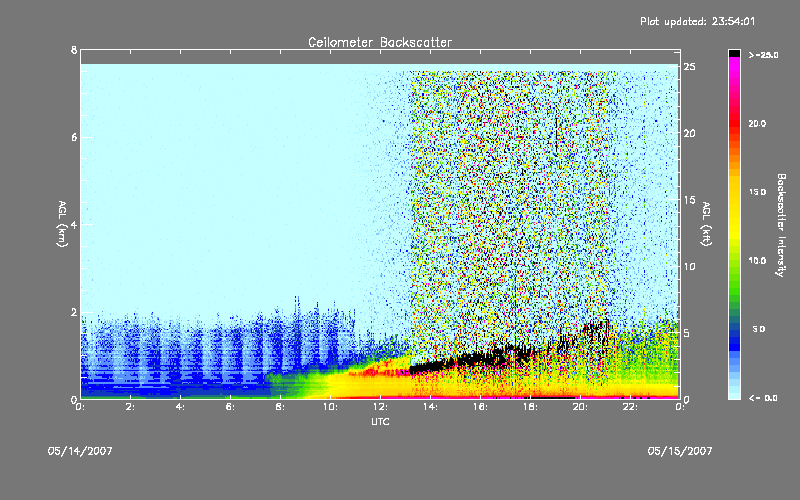Click the '15' kft tick label
Viewport: 800px width, 500px height.
click(689, 200)
